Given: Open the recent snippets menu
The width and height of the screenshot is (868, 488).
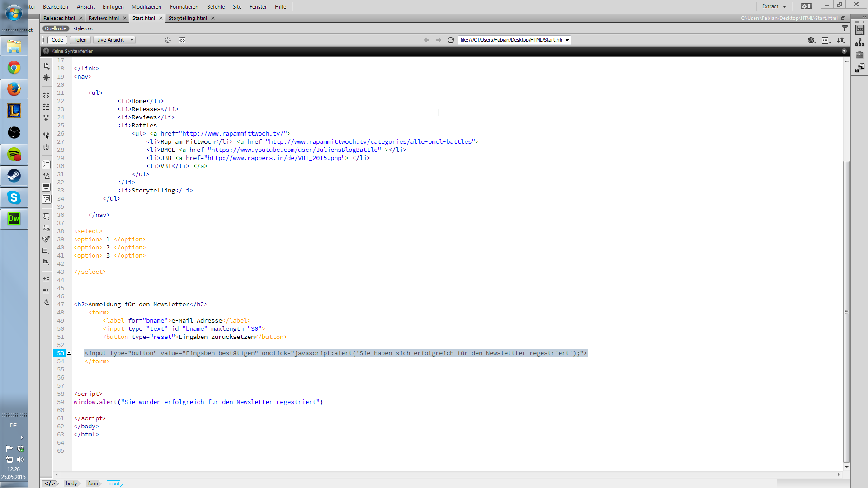Looking at the screenshot, I should [x=46, y=250].
